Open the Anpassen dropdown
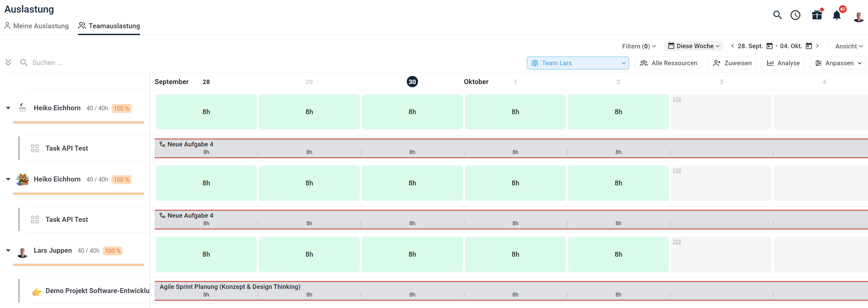 coord(838,63)
